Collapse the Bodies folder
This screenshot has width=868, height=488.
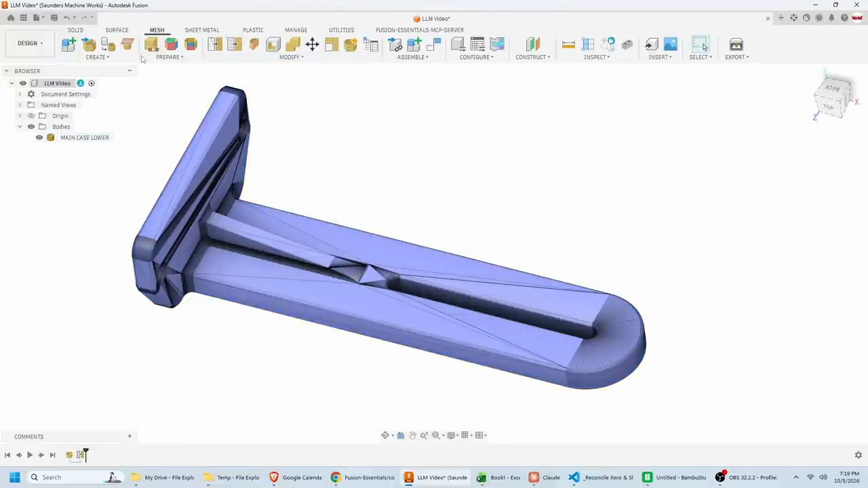coord(20,127)
